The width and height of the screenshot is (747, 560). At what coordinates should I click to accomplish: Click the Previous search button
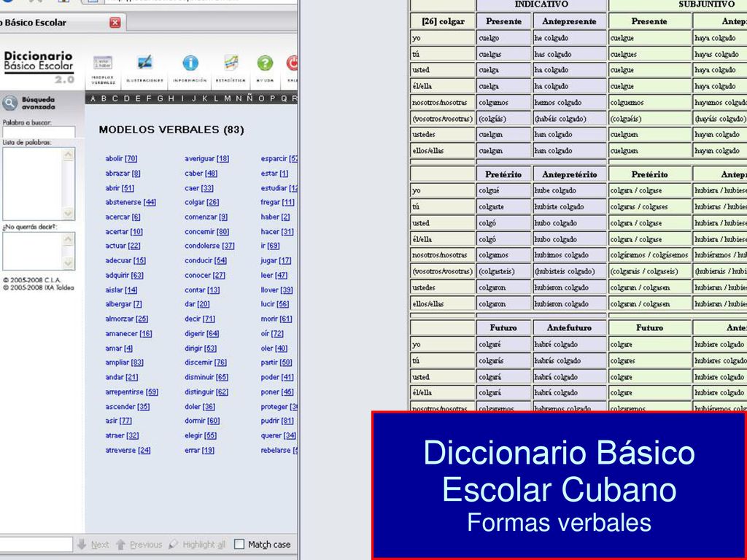pyautogui.click(x=139, y=544)
